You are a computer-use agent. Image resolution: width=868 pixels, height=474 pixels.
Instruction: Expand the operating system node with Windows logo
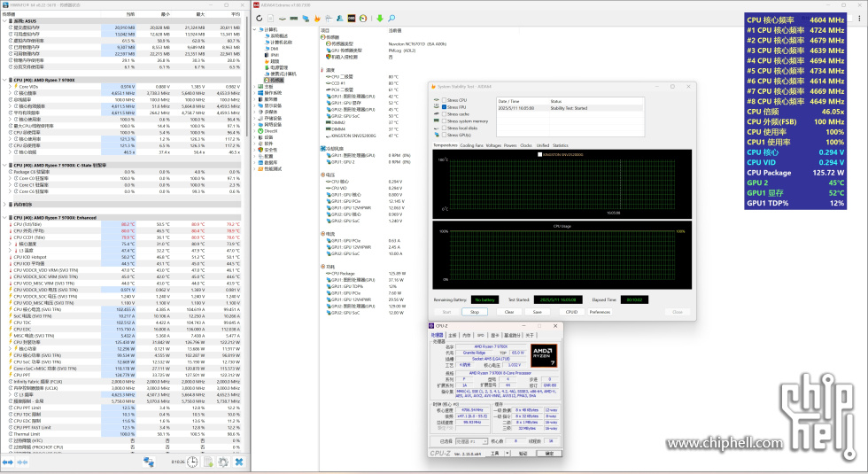(255, 93)
